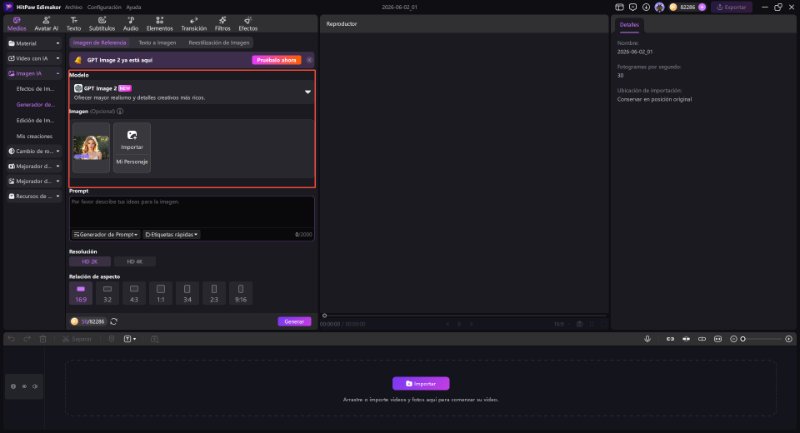
Task: Click the timeline Importar button
Action: 421,384
